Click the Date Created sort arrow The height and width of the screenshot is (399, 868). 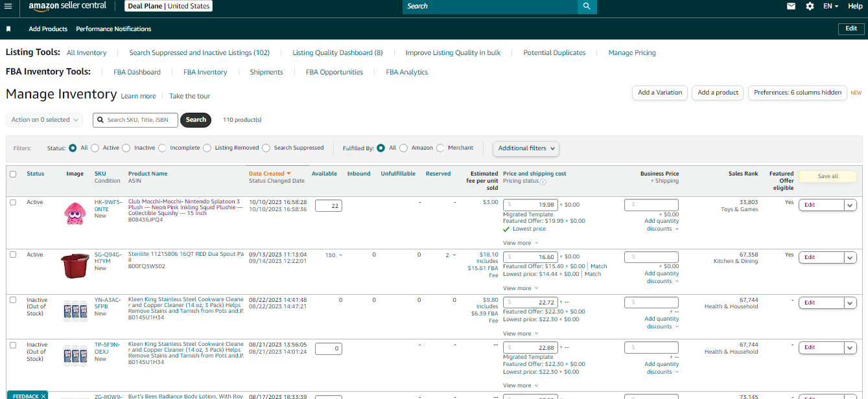(288, 174)
